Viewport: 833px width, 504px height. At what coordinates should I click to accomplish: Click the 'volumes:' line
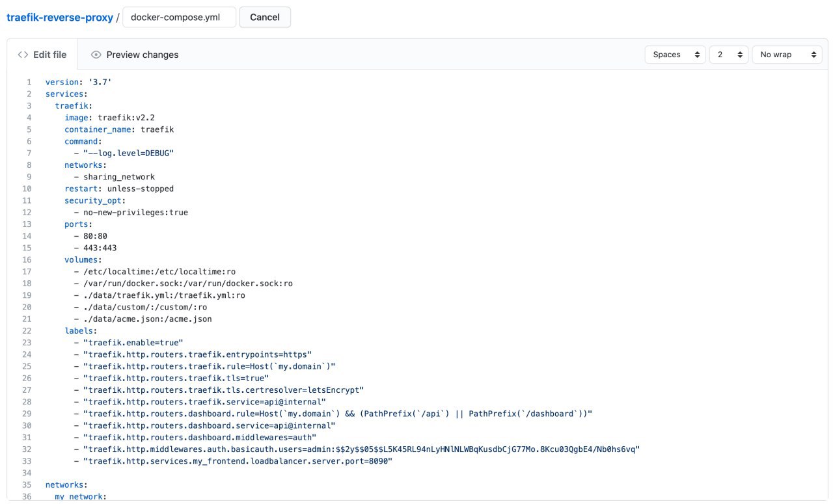[x=83, y=259]
